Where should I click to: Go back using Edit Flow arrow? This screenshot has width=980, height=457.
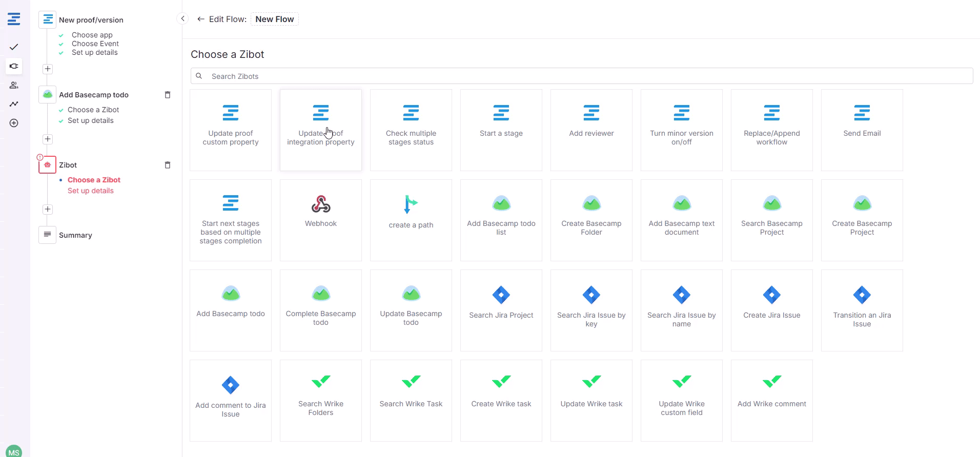[x=201, y=19]
